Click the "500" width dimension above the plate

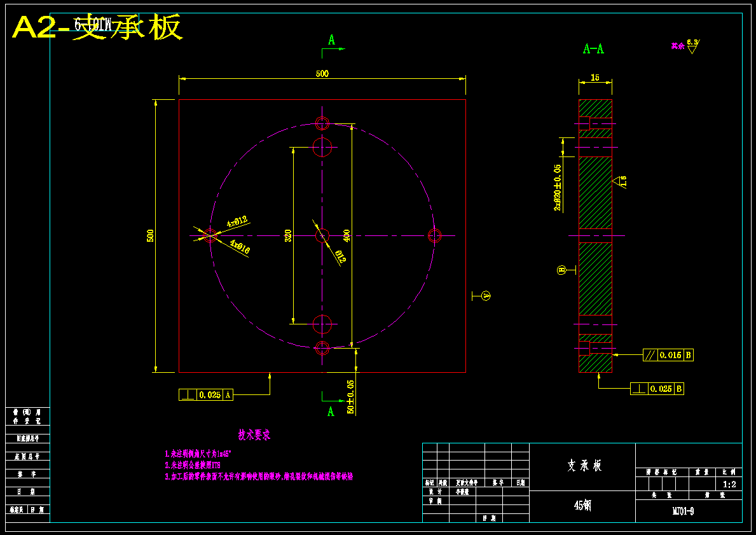(322, 74)
